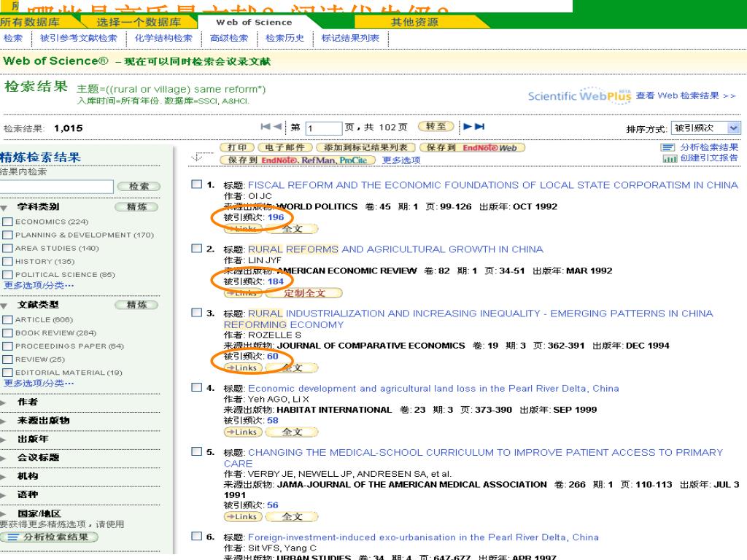This screenshot has width=747, height=560.
Task: Open Links button for record 5
Action: 242,517
